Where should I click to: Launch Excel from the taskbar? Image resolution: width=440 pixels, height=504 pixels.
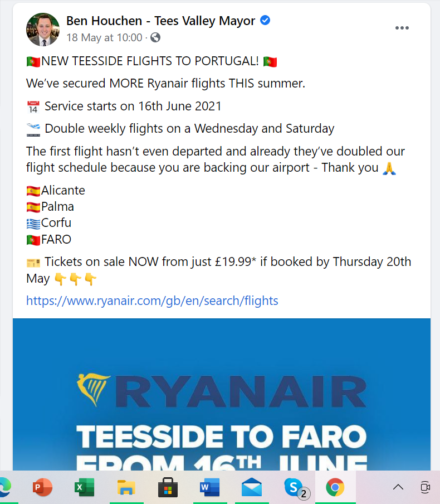(84, 488)
